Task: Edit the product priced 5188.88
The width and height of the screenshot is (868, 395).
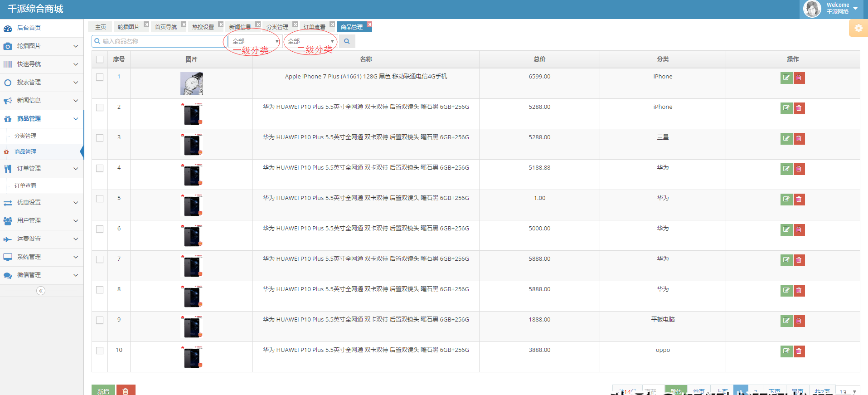Action: point(786,169)
